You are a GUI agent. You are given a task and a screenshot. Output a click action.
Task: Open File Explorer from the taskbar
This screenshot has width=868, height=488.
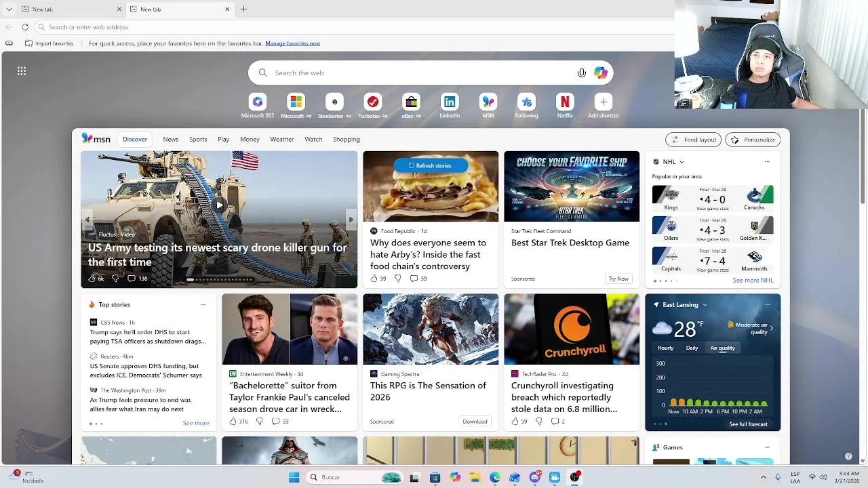point(475,477)
